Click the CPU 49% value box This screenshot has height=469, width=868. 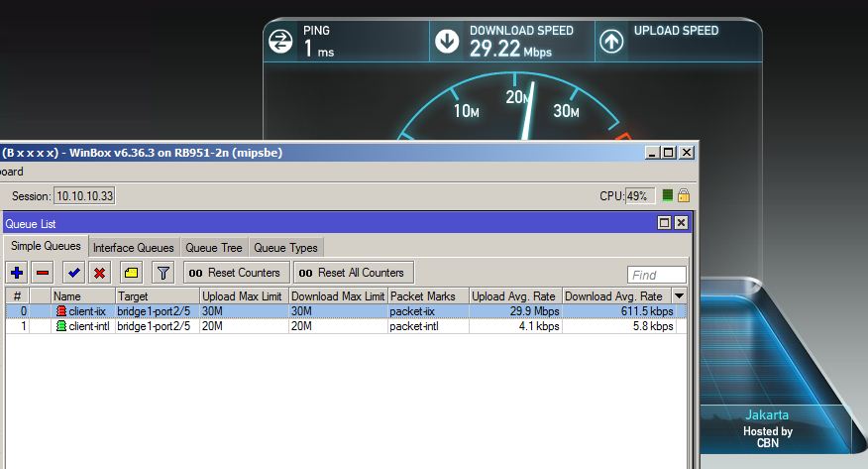[x=640, y=196]
